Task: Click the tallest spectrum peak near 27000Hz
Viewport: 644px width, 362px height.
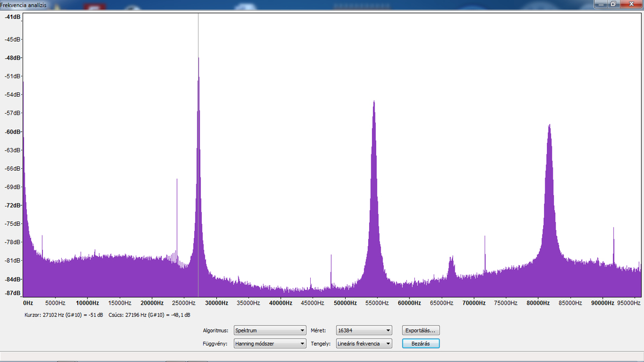Action: 199,59
